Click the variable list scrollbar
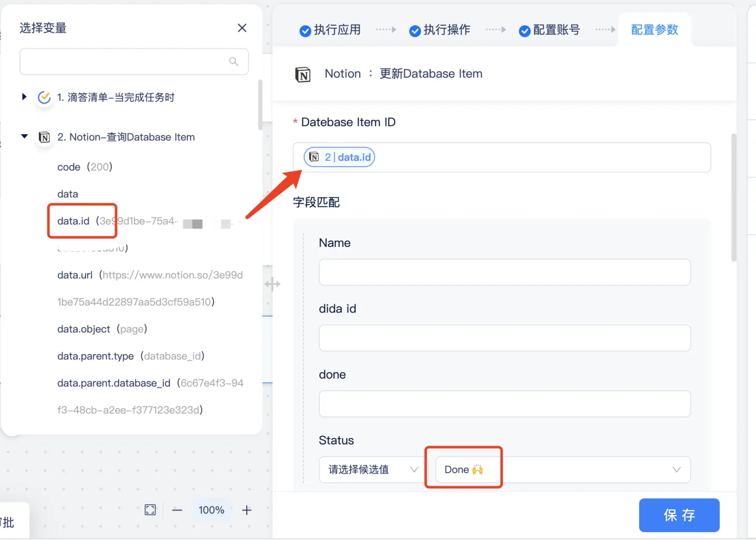Screen dimensions: 756x541 pos(260,105)
